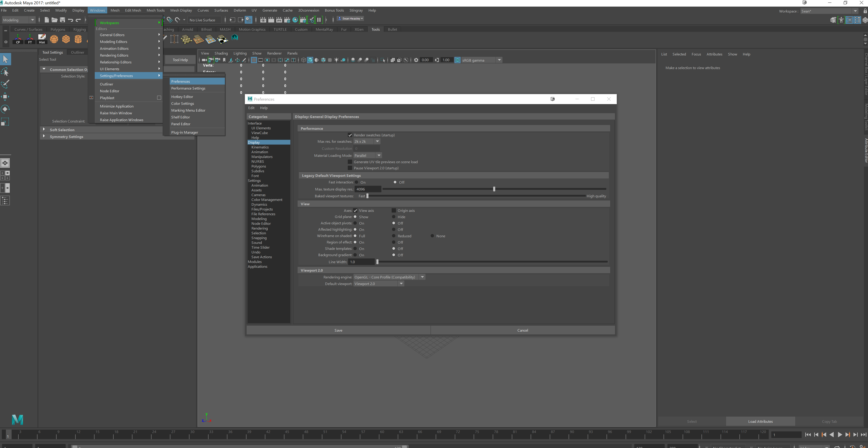The height and width of the screenshot is (448, 868).
Task: Click the viewport select camera icon
Action: 204,60
